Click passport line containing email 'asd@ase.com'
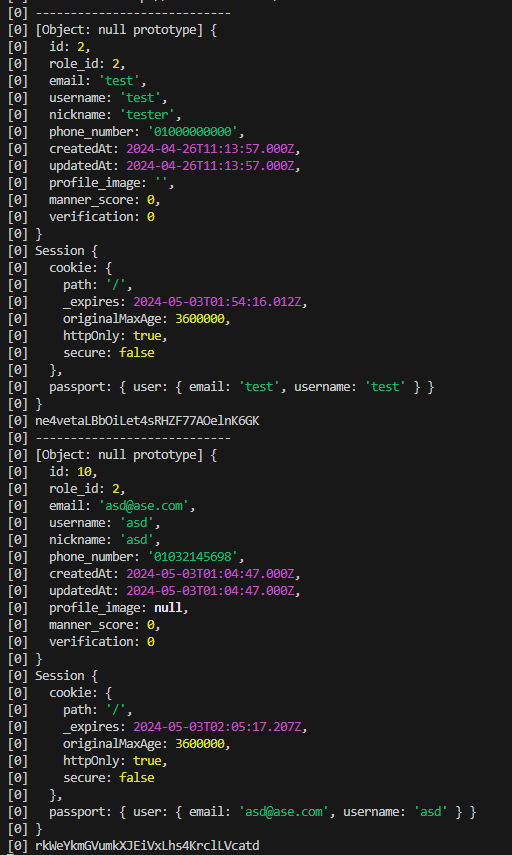This screenshot has width=512, height=855. click(x=263, y=812)
